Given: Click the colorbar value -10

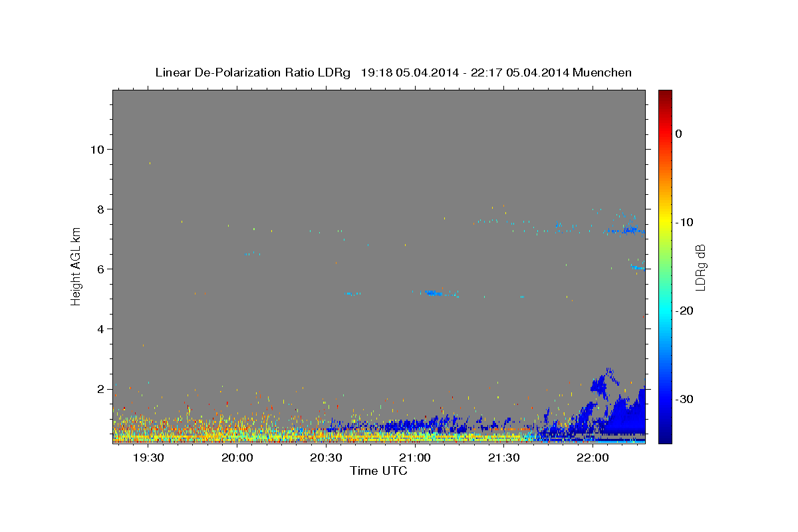Looking at the screenshot, I should tap(685, 222).
